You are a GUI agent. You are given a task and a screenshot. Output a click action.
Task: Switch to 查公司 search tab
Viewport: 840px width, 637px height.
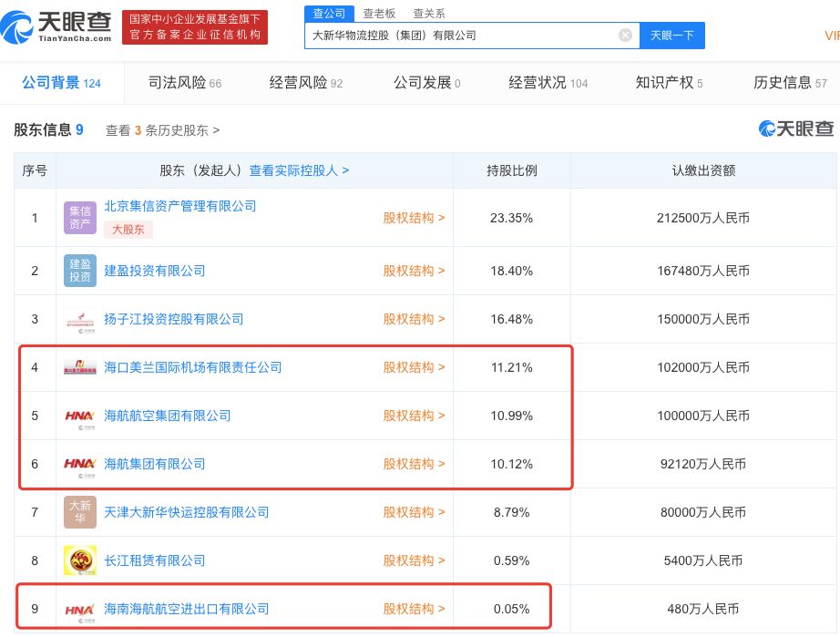(329, 14)
